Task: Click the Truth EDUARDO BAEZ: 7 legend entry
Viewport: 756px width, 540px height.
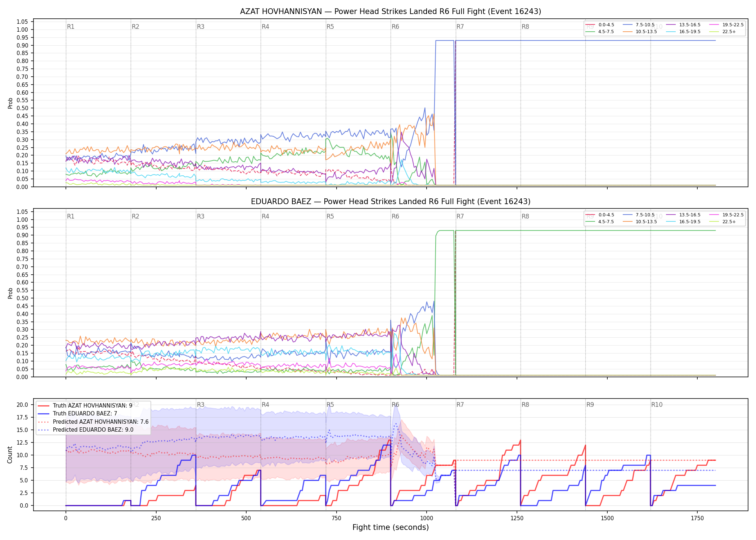Action: tap(77, 414)
